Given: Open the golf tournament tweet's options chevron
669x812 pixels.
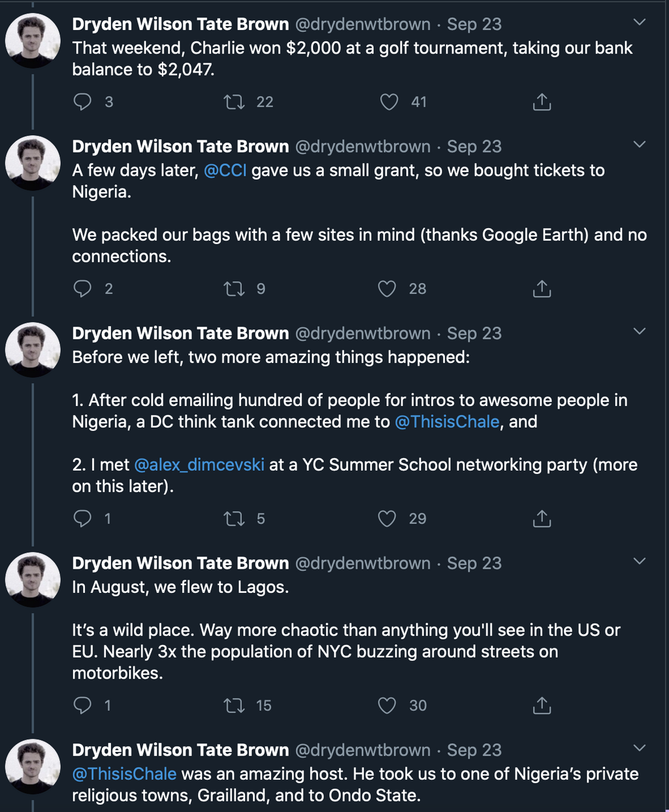Looking at the screenshot, I should [x=640, y=22].
